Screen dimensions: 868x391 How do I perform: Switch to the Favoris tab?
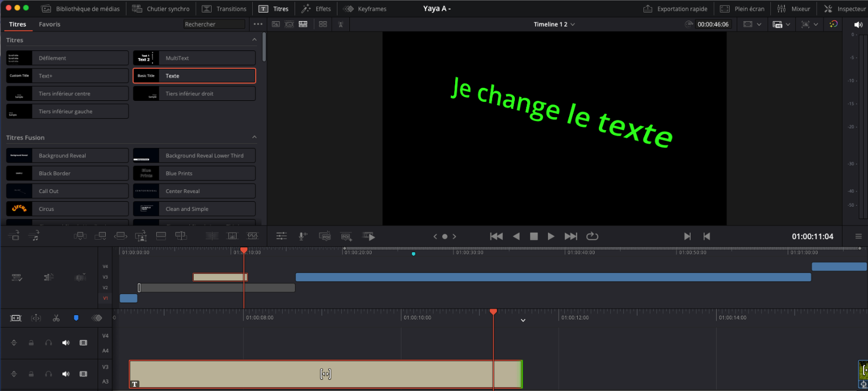49,24
